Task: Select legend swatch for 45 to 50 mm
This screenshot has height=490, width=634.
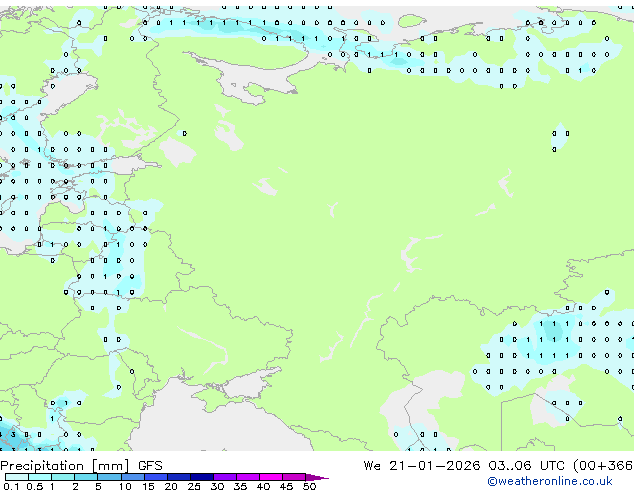Action: (x=294, y=477)
